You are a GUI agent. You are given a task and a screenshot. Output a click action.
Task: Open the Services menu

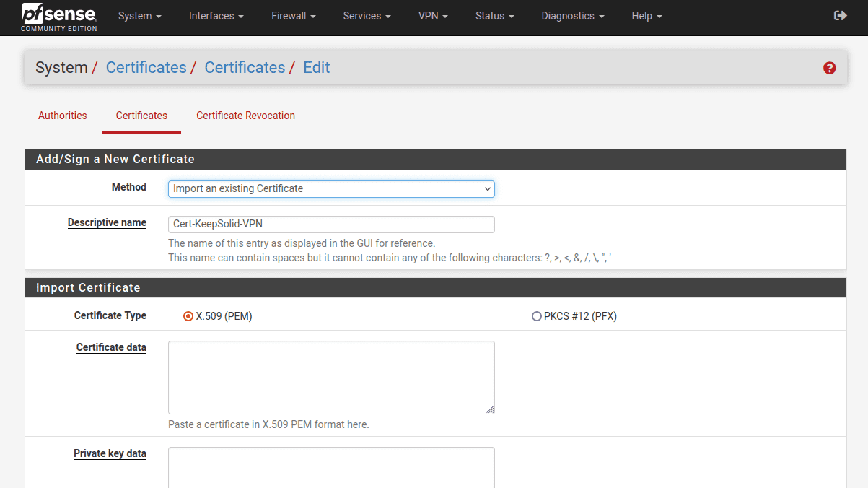[367, 16]
